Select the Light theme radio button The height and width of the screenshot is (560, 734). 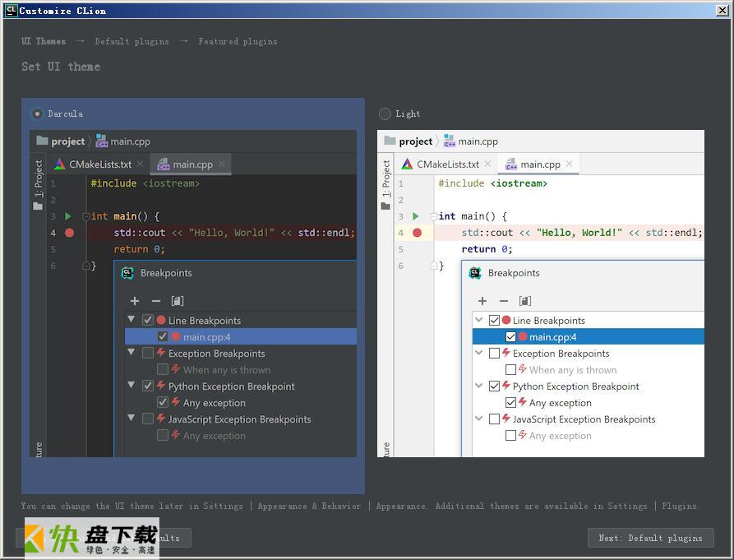(x=385, y=113)
